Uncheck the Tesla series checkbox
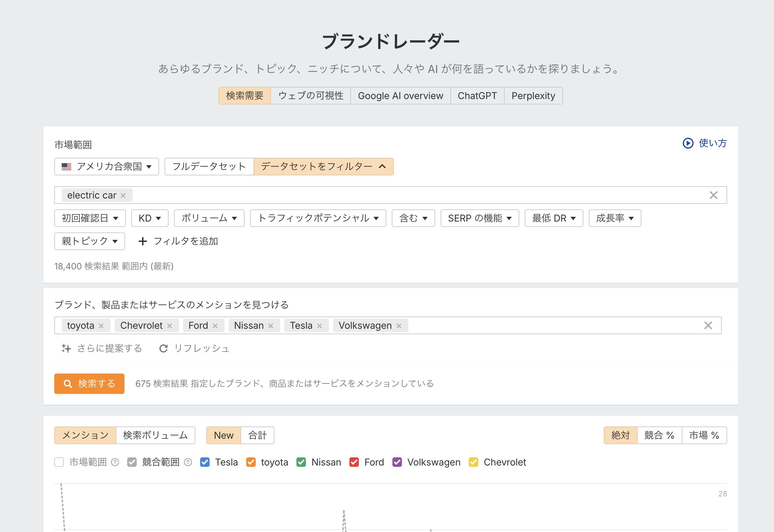774x532 pixels. coord(205,462)
